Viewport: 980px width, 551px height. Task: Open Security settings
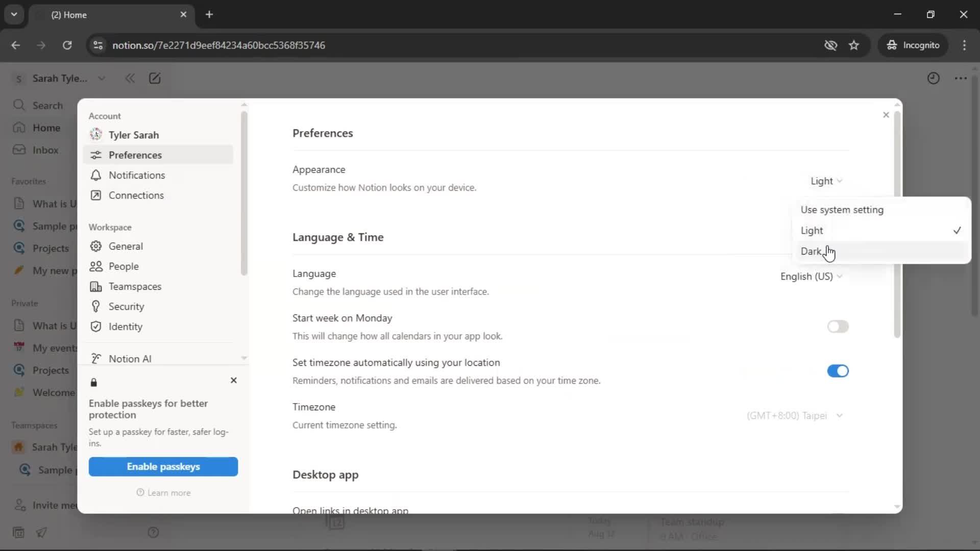point(158,307)
